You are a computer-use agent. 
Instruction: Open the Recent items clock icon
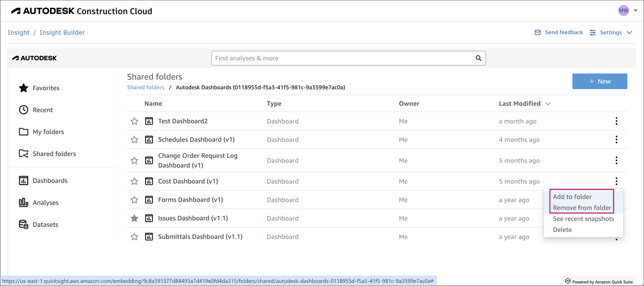click(x=24, y=110)
